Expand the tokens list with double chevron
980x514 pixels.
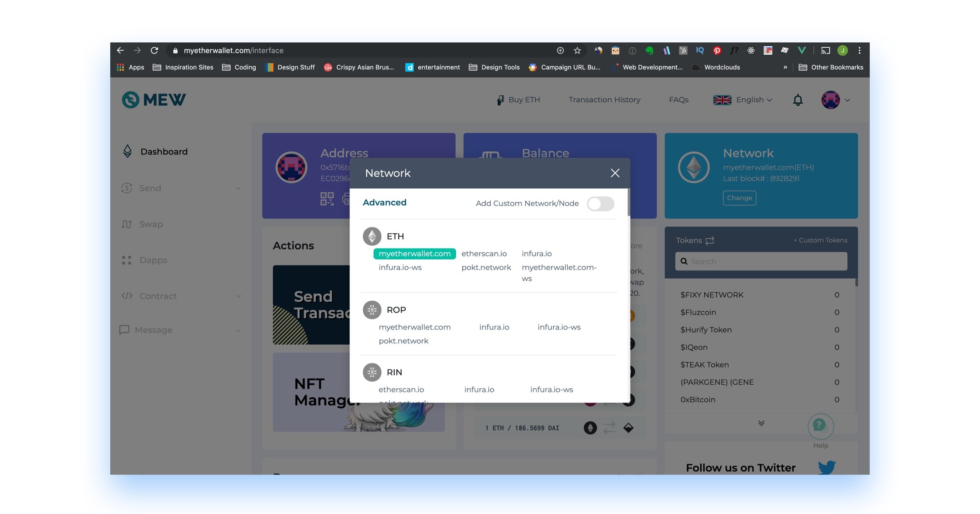(x=761, y=423)
